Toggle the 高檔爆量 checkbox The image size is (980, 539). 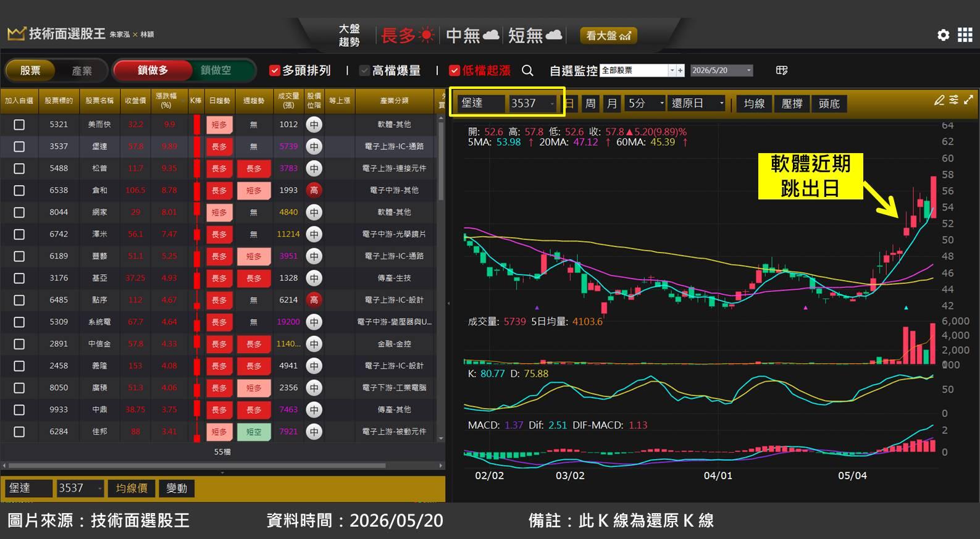coord(364,70)
